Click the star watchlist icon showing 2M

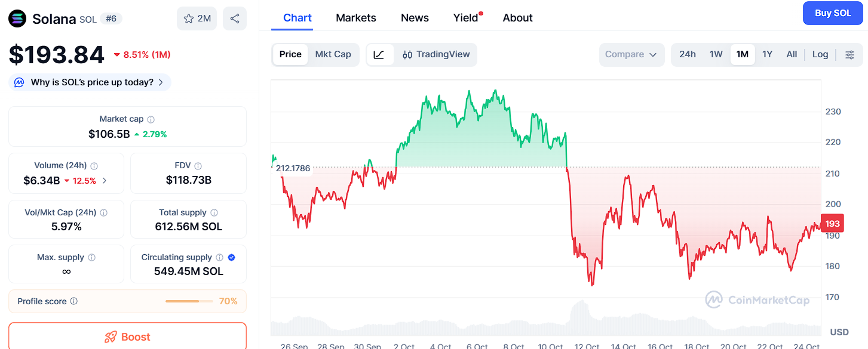pos(197,18)
